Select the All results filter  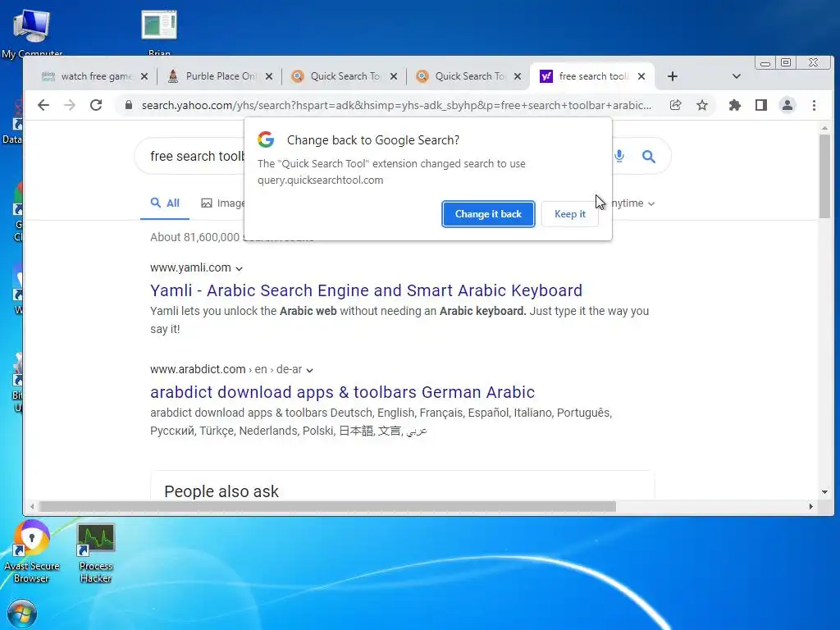click(x=165, y=203)
